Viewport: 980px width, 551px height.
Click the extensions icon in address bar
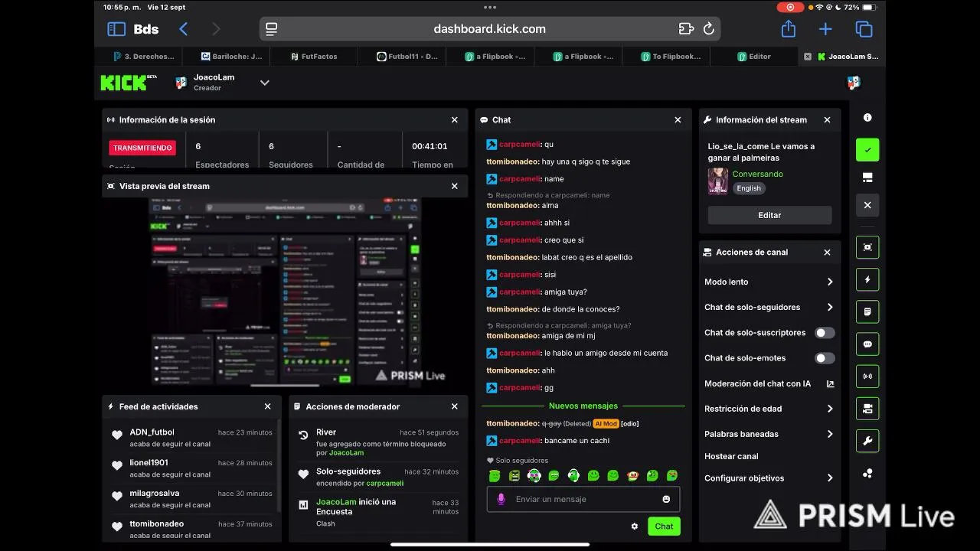[x=686, y=29]
